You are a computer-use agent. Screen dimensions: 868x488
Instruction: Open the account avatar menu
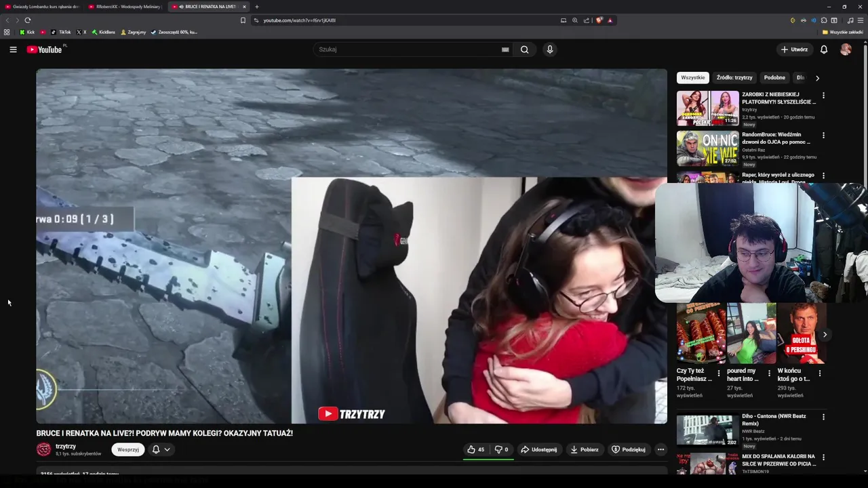point(846,49)
